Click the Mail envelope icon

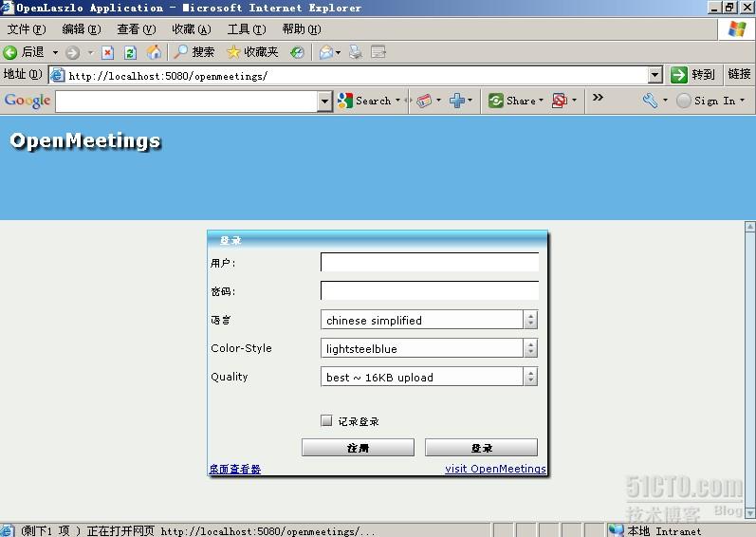tap(326, 52)
